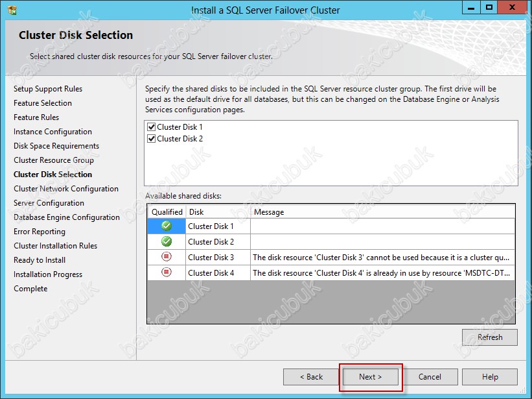
Task: Select the Feature Selection step
Action: click(43, 103)
